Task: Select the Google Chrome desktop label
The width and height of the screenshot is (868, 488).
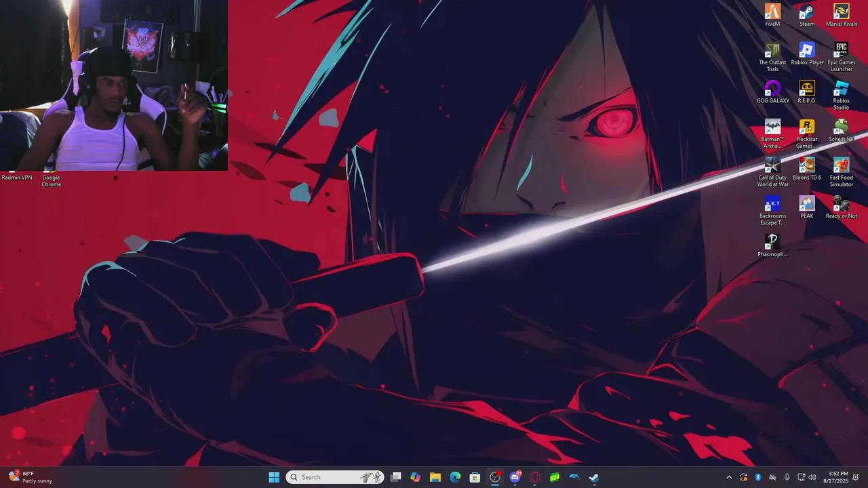Action: coord(52,181)
